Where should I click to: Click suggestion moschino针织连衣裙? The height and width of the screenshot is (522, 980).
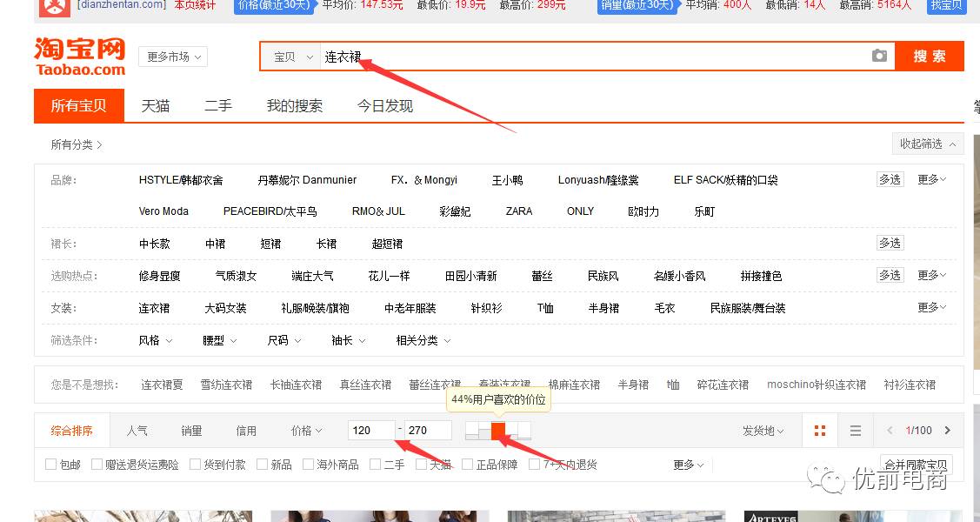point(817,385)
